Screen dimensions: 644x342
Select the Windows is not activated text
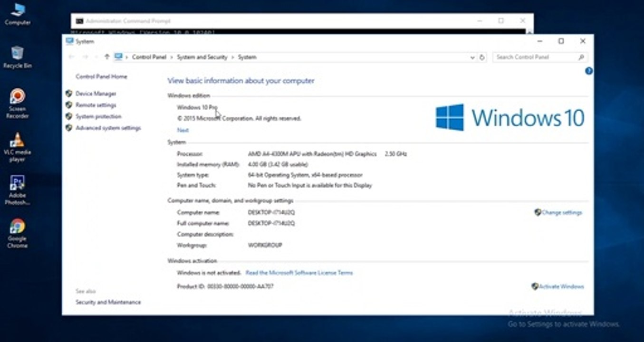pyautogui.click(x=209, y=273)
